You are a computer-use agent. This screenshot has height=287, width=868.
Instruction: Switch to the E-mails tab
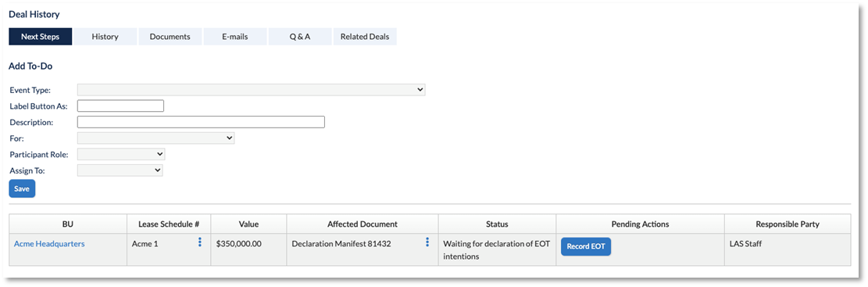pos(235,37)
